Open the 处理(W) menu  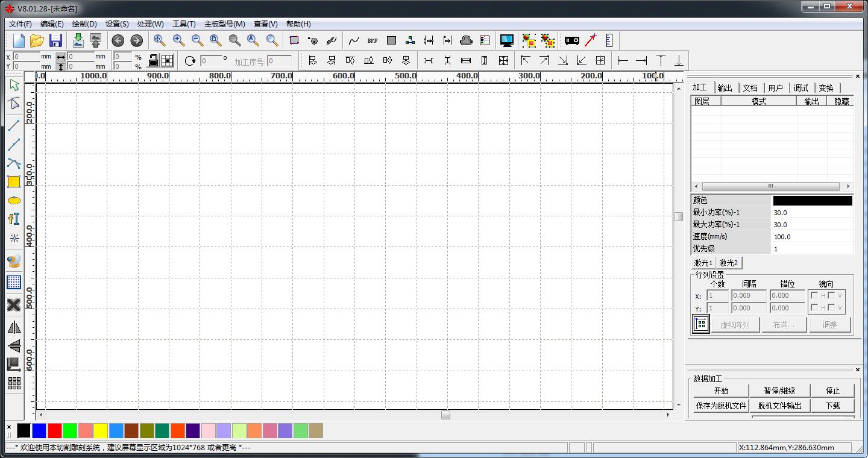(x=150, y=24)
